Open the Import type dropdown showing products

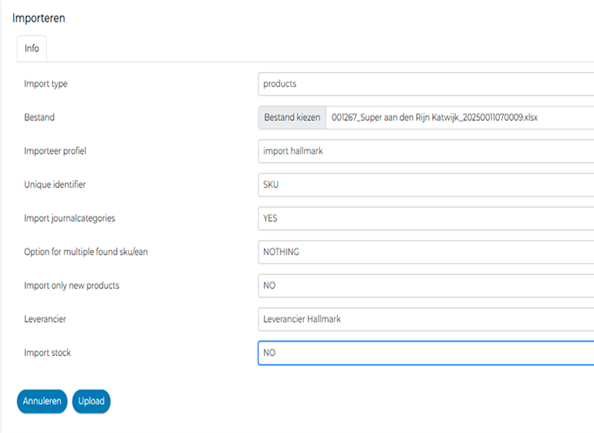[426, 84]
